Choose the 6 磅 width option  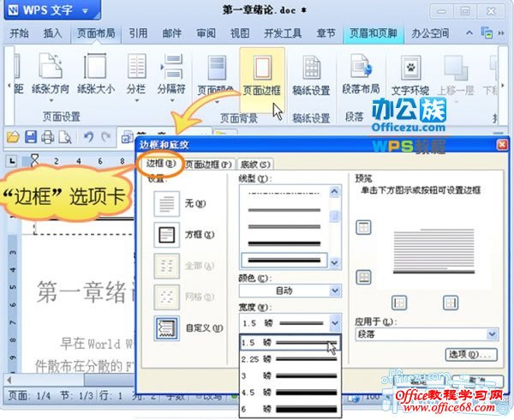290,409
